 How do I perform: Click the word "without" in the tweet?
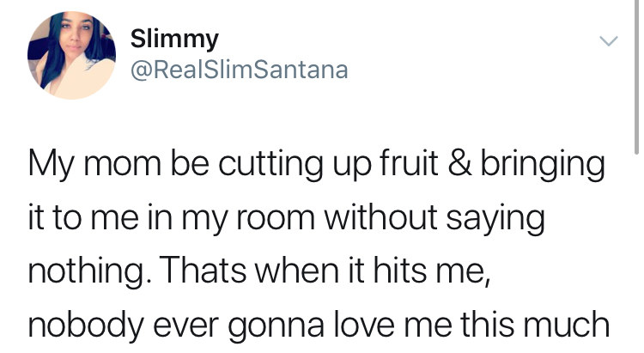[x=380, y=217]
